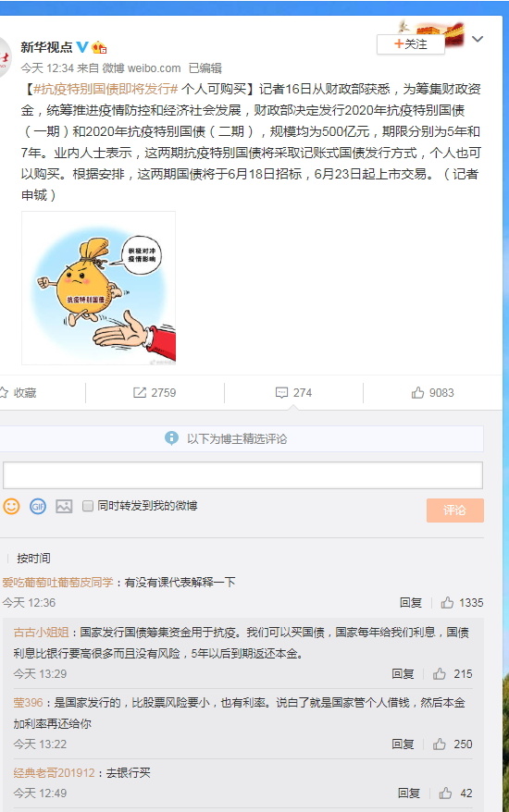Enlarge the money bag cartoon thumbnail
The image size is (509, 812).
coord(98,288)
